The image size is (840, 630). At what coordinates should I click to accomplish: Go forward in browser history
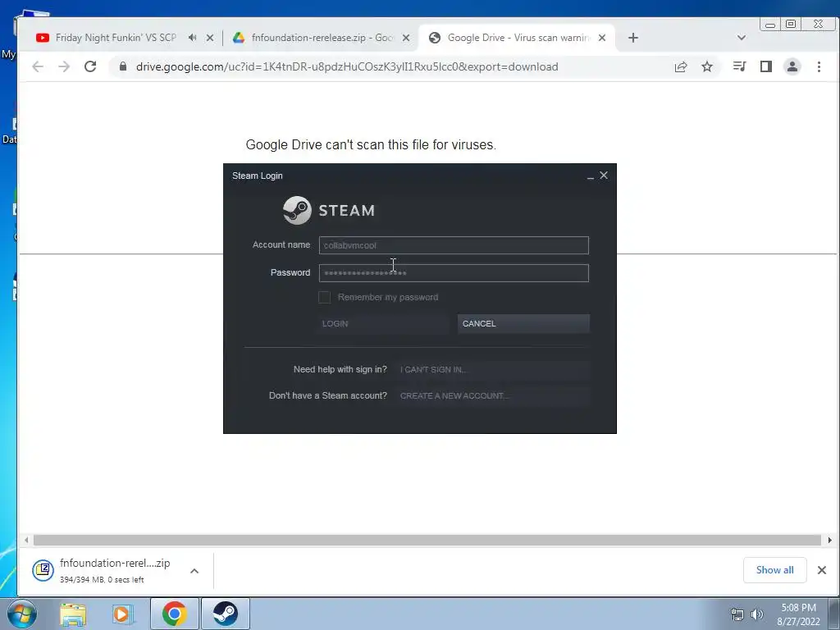[64, 66]
